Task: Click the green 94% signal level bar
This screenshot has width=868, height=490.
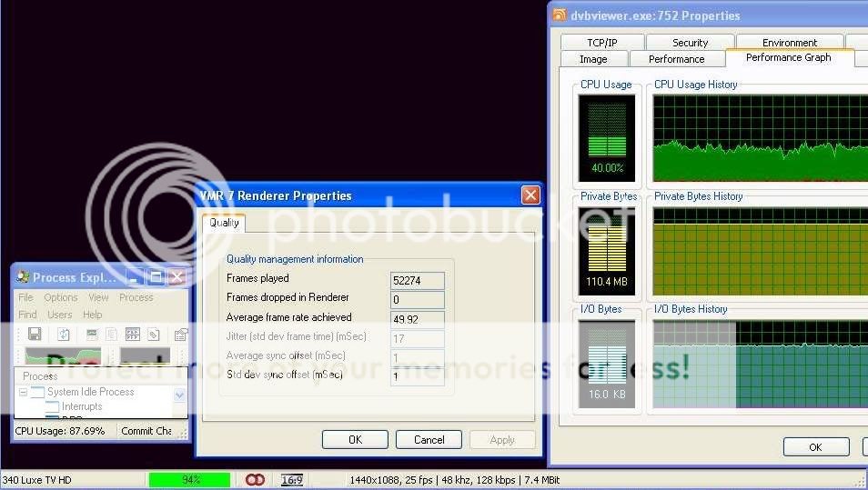Action: point(191,480)
